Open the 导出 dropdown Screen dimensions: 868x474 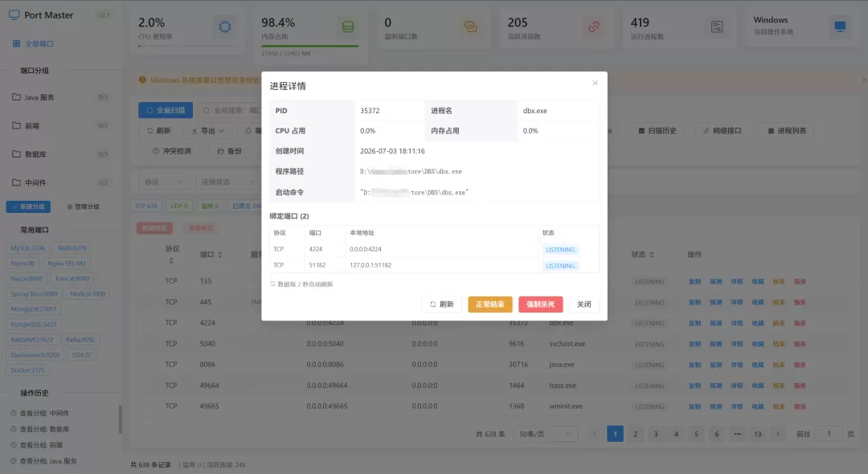click(x=208, y=131)
